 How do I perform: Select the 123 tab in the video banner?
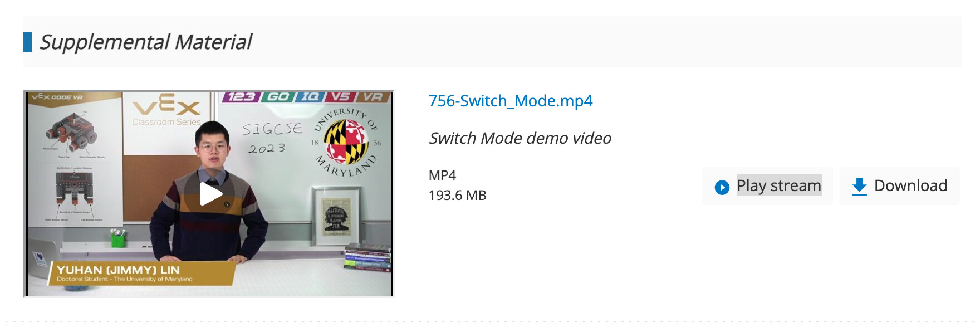coord(242,97)
